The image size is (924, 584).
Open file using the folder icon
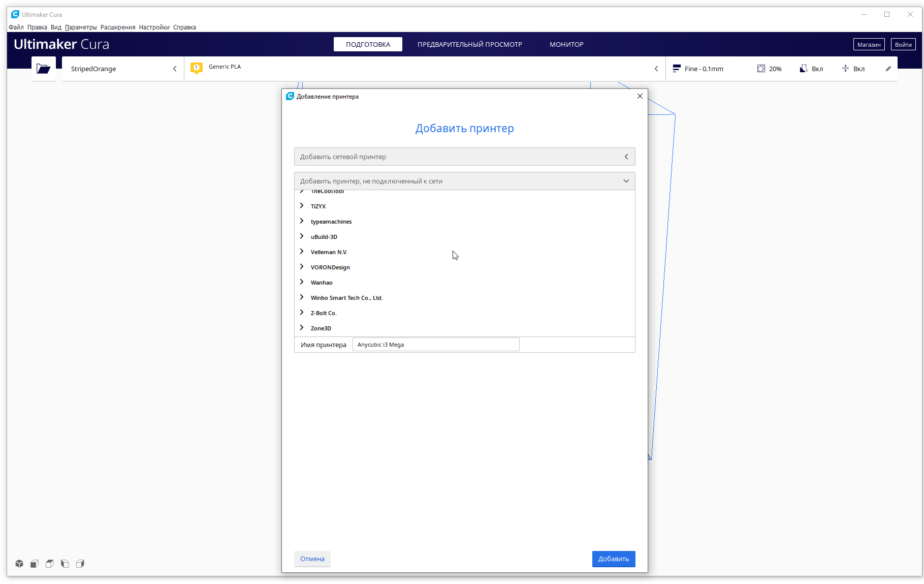pyautogui.click(x=44, y=69)
